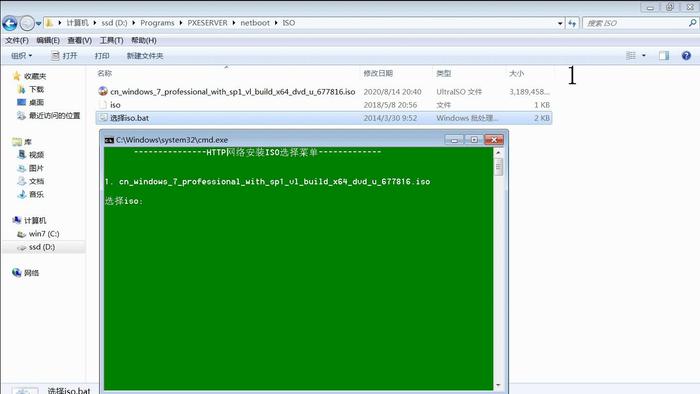This screenshot has height=394, width=700.
Task: Select PXESERVER in the address breadcrumb
Action: [207, 23]
